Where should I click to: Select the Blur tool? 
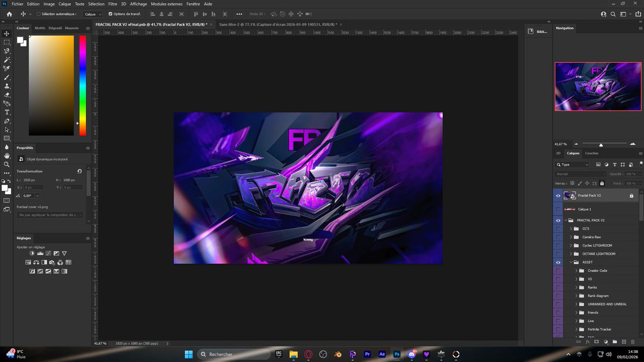[7, 146]
